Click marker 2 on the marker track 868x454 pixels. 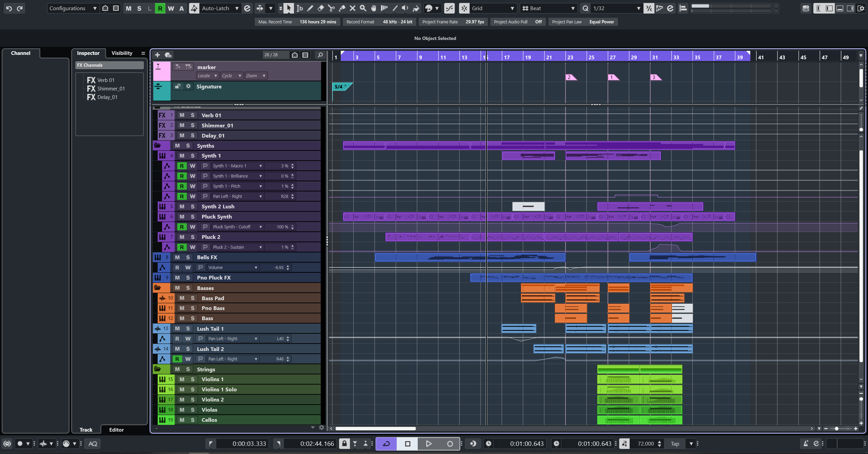tap(570, 78)
